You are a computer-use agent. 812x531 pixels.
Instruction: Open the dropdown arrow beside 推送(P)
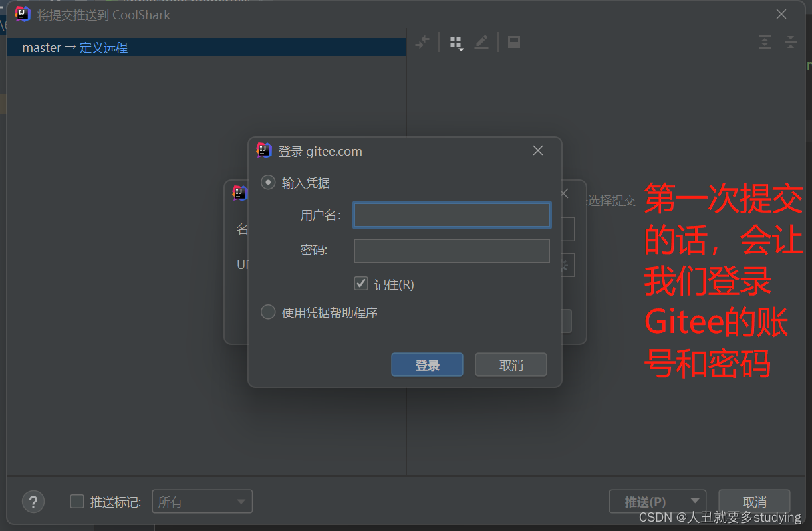coord(696,502)
